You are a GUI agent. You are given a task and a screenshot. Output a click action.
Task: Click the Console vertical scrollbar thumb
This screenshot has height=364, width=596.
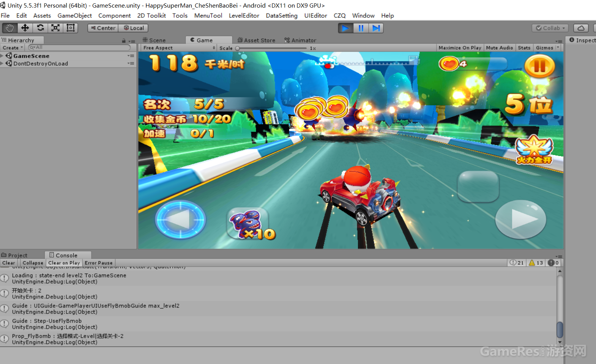(x=560, y=329)
